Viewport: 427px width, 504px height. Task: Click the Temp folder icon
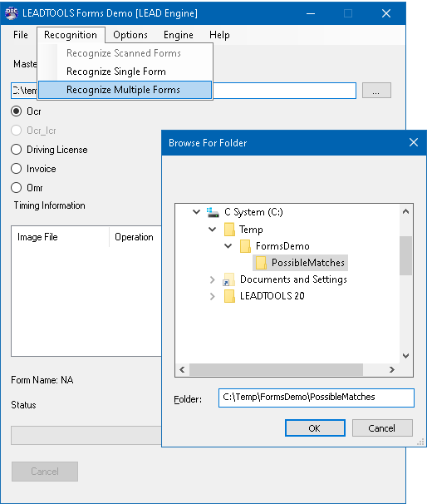click(x=229, y=230)
